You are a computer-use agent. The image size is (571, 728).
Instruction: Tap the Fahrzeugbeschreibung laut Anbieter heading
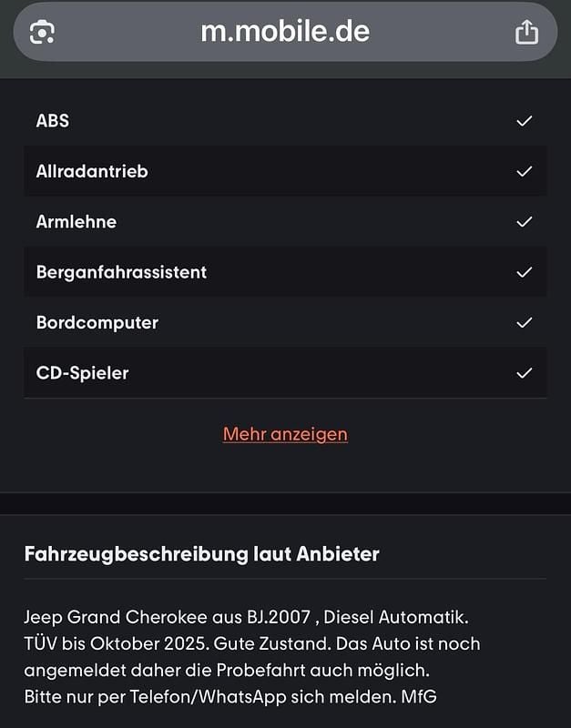201,553
